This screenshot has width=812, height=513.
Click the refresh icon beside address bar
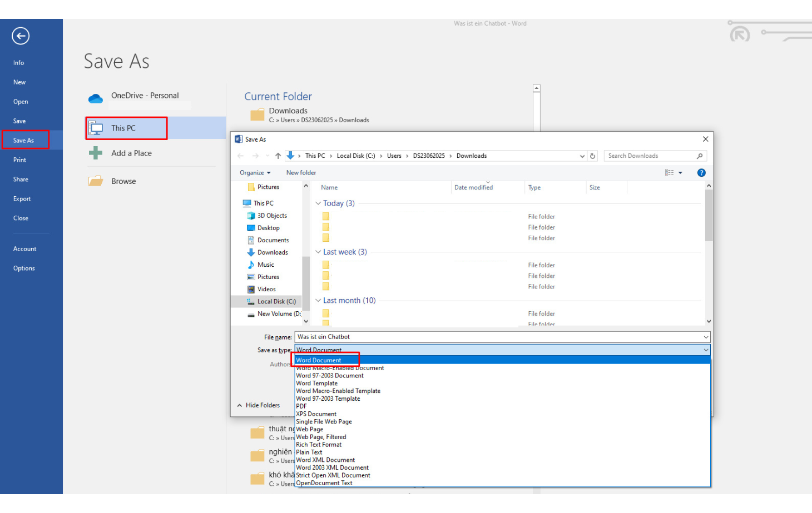593,156
